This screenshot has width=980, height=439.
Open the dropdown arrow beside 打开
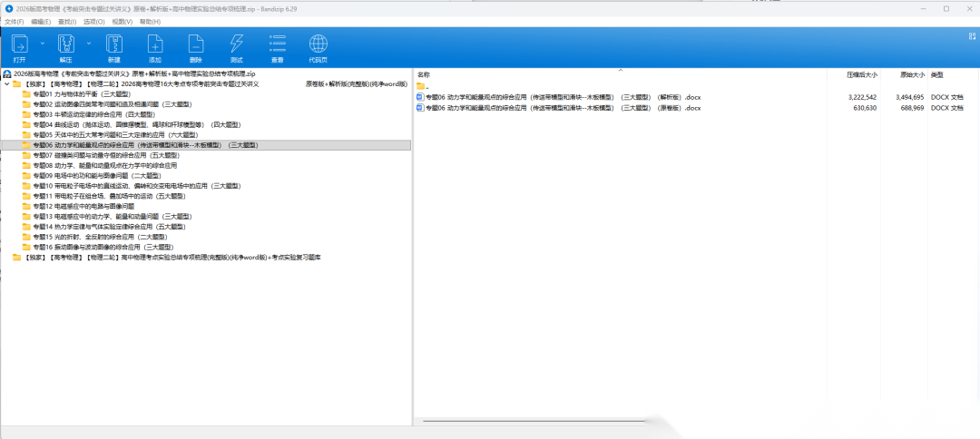pos(42,43)
